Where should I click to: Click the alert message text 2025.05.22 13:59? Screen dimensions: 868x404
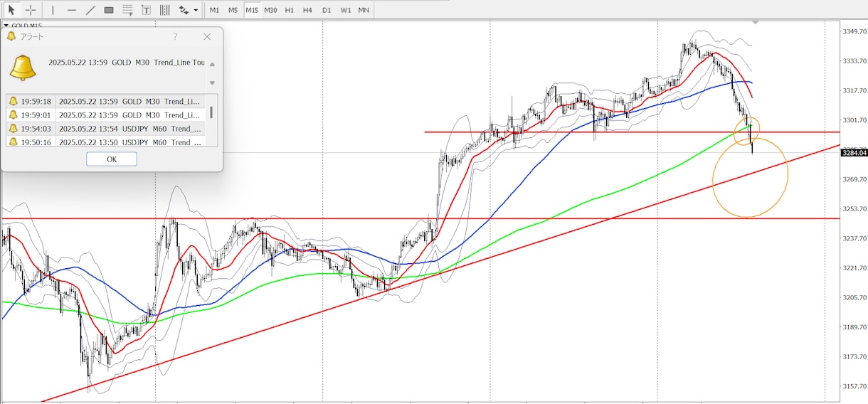pyautogui.click(x=78, y=63)
